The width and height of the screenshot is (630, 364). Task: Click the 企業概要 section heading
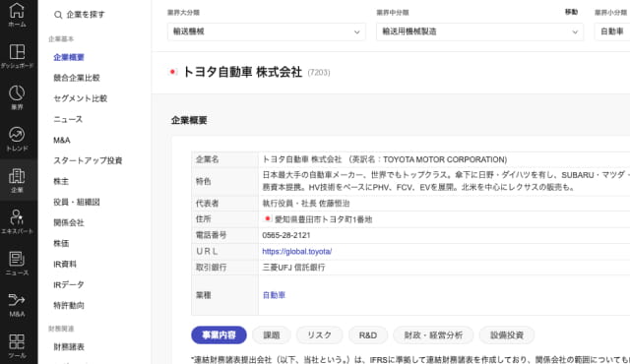189,120
